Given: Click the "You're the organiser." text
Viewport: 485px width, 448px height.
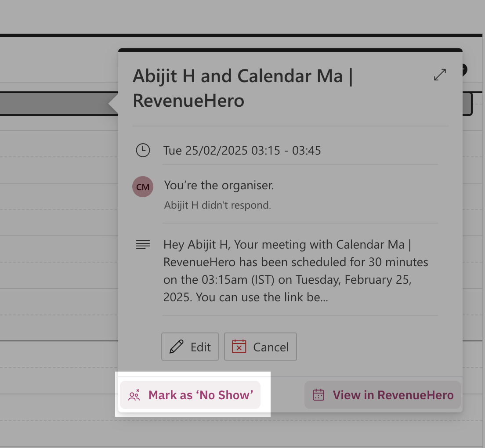Looking at the screenshot, I should [x=219, y=185].
